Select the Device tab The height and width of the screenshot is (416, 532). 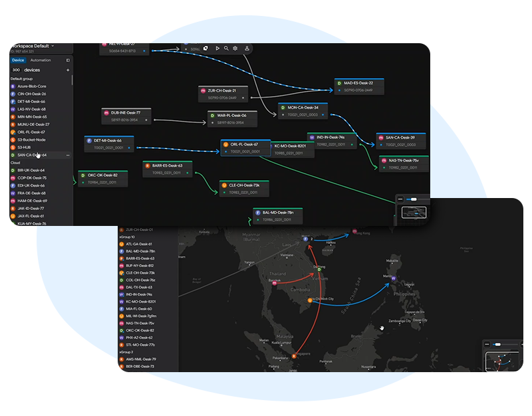coord(18,60)
